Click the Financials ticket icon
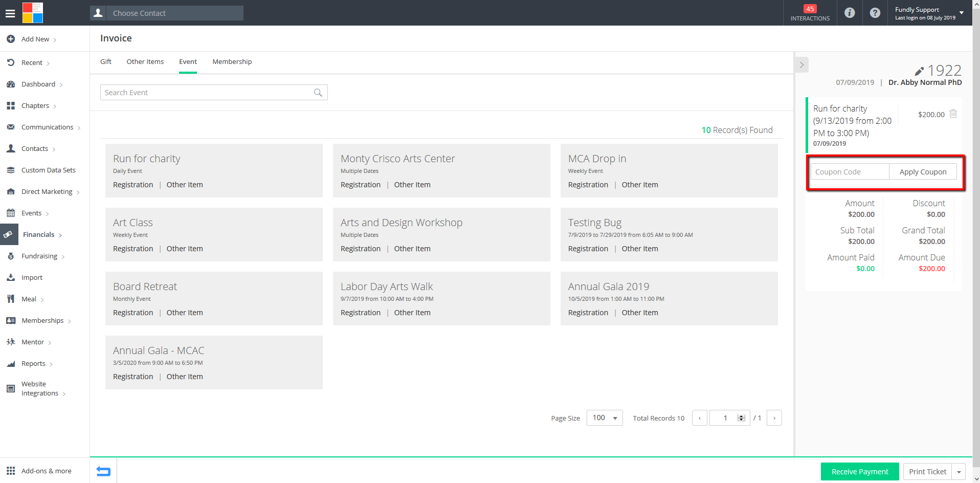 pyautogui.click(x=8, y=234)
